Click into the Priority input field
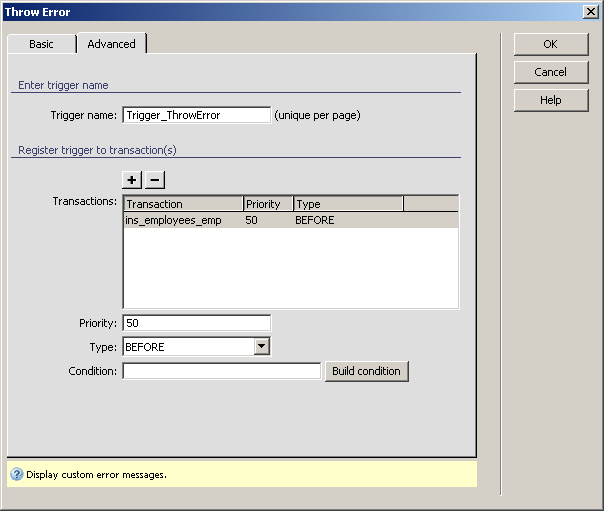The image size is (604, 511). coord(196,323)
